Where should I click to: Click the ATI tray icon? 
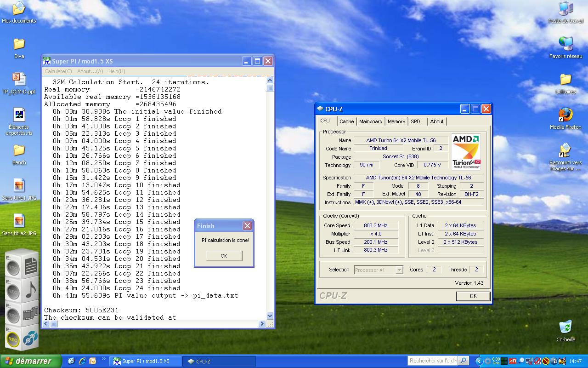512,361
